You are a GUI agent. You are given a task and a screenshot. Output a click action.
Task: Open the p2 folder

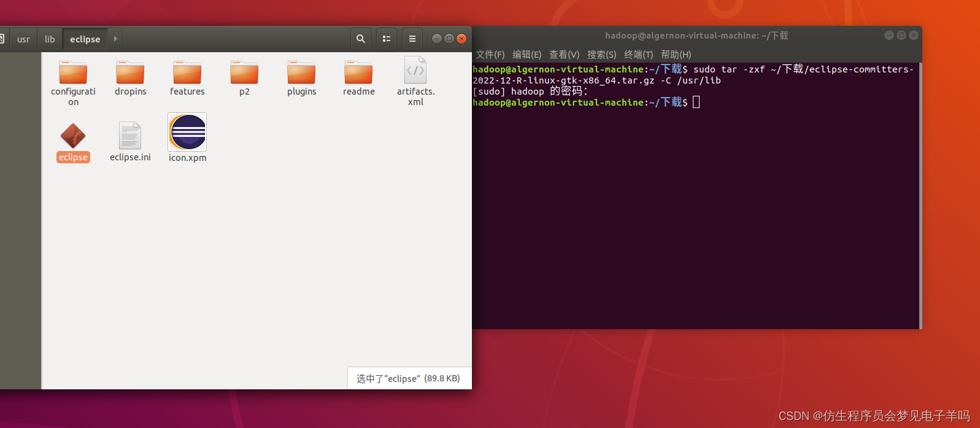point(244,72)
